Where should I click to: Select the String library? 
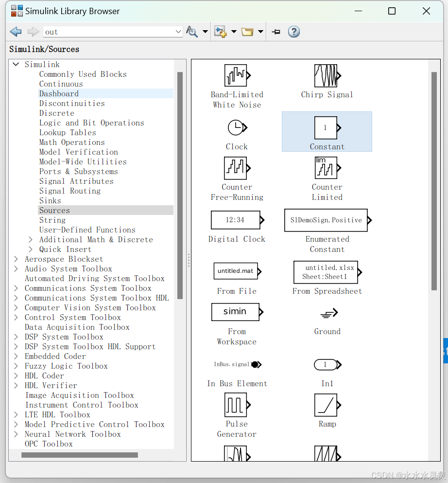click(x=52, y=220)
